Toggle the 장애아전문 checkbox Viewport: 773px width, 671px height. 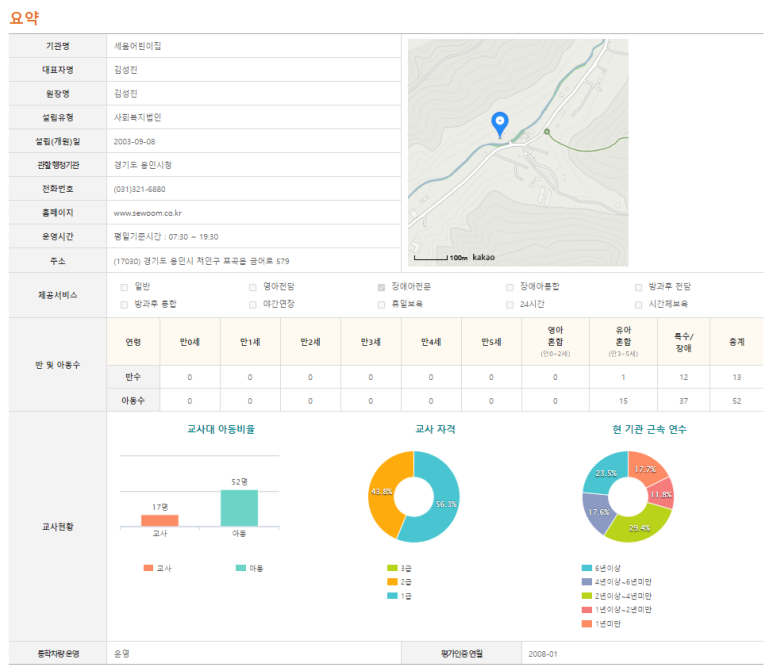tap(381, 287)
